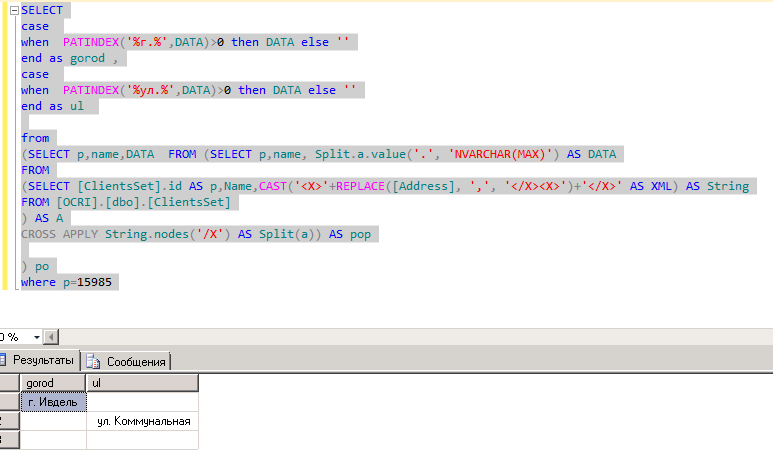Select the third row header in results
This screenshot has width=773, height=457.
[8, 440]
